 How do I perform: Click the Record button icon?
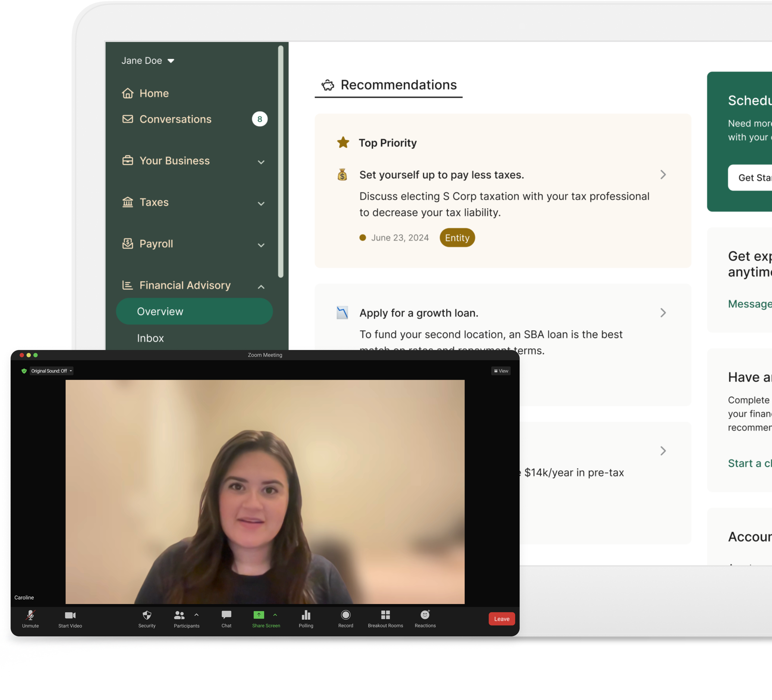point(345,615)
